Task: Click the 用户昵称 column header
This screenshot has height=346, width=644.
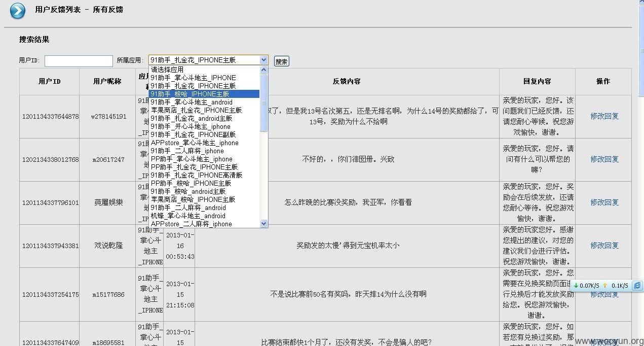Action: pyautogui.click(x=107, y=81)
